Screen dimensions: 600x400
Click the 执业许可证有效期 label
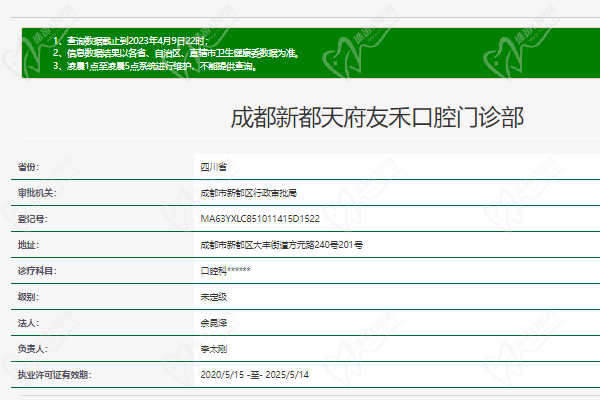55,375
